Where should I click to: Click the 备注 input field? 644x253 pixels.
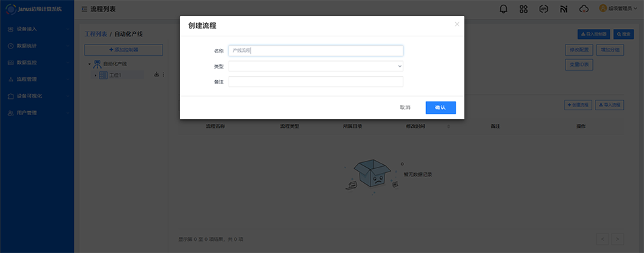316,81
